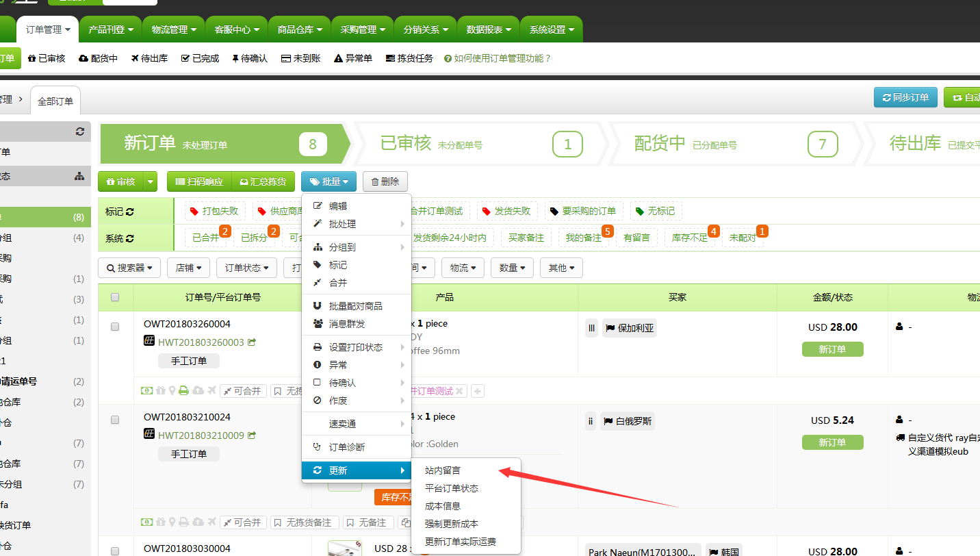Click money status icon in OWT201803260004 row
Viewport: 980px width, 556px height.
(x=146, y=390)
